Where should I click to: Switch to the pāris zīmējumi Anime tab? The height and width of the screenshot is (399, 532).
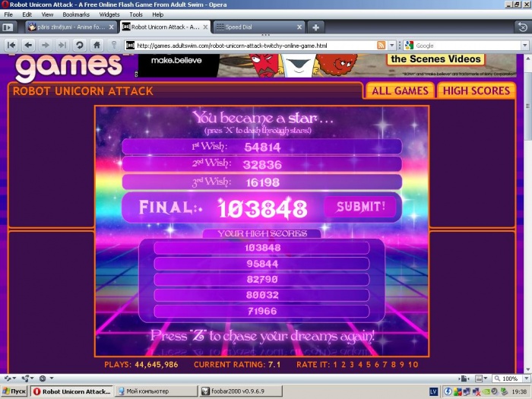71,27
